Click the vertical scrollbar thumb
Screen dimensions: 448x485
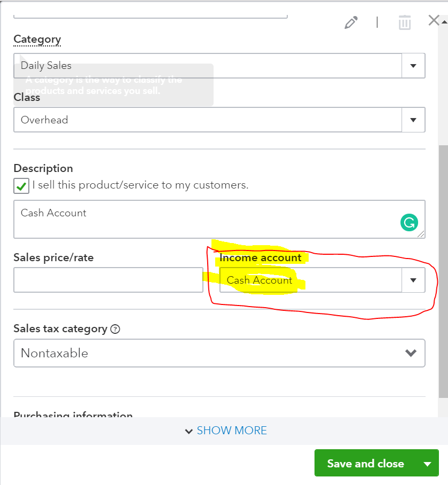coord(443,267)
